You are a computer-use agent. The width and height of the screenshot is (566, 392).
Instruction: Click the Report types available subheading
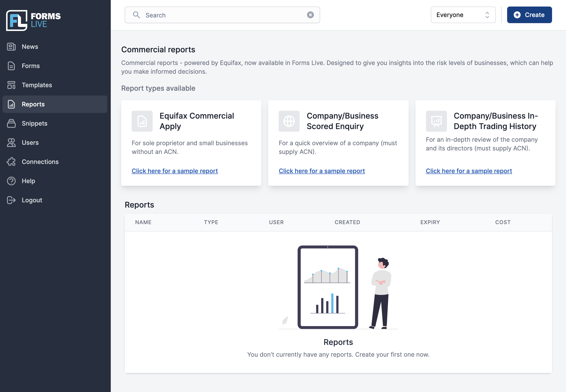pyautogui.click(x=158, y=88)
